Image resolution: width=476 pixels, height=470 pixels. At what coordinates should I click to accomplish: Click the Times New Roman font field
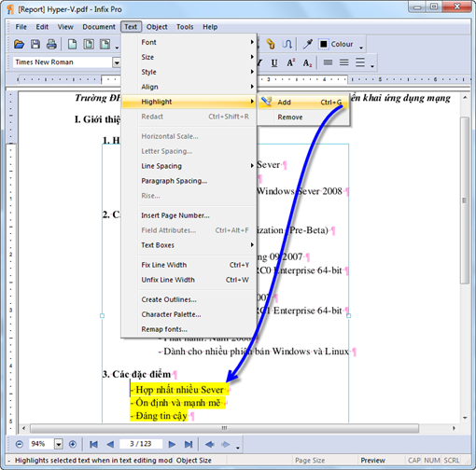(63, 62)
